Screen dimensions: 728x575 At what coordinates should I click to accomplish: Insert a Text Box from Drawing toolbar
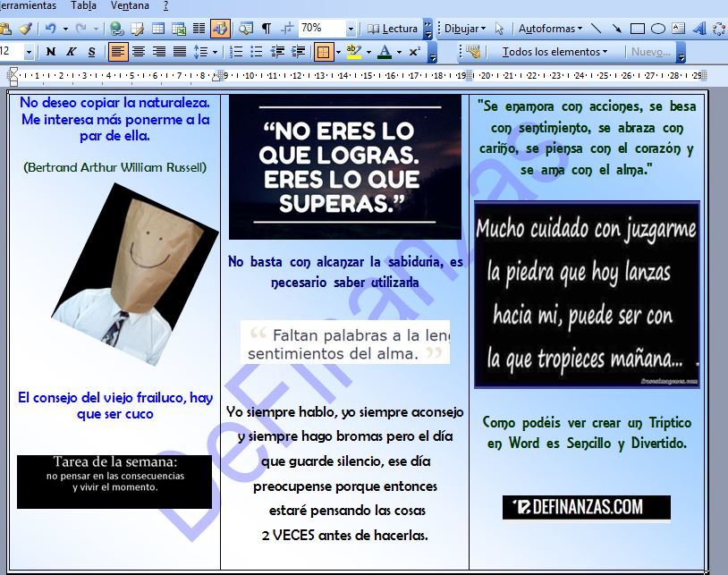pyautogui.click(x=678, y=29)
